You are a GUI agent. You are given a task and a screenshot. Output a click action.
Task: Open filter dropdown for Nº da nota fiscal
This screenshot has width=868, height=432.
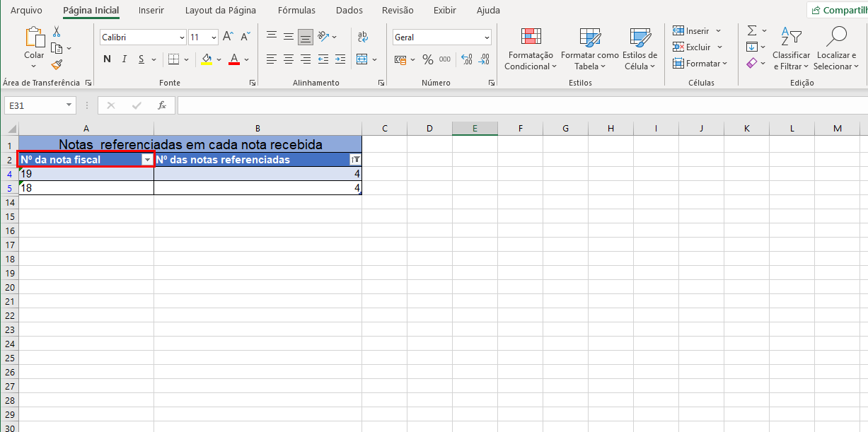(147, 160)
